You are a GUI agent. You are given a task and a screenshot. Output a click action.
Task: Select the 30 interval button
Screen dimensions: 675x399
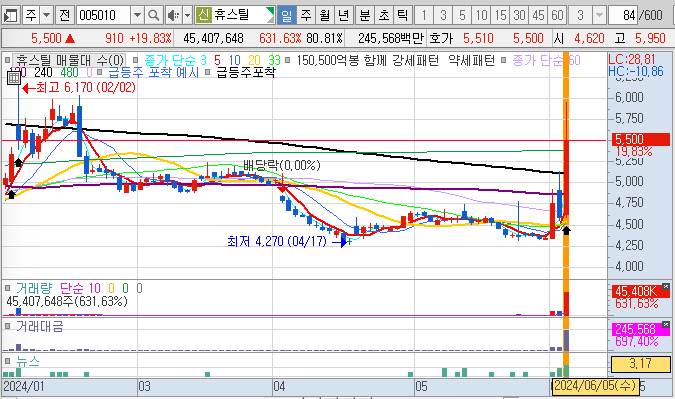(519, 15)
